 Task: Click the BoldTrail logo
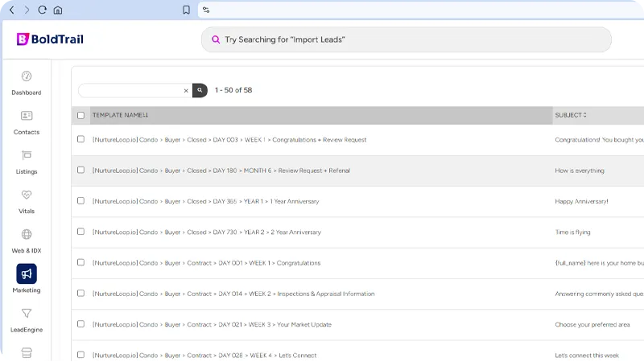pyautogui.click(x=50, y=39)
